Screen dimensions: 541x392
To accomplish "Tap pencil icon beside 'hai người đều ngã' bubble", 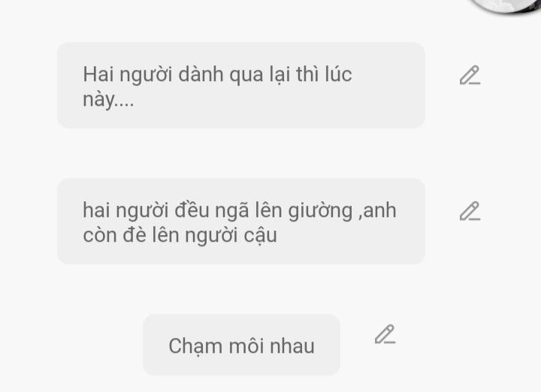I will tap(470, 211).
